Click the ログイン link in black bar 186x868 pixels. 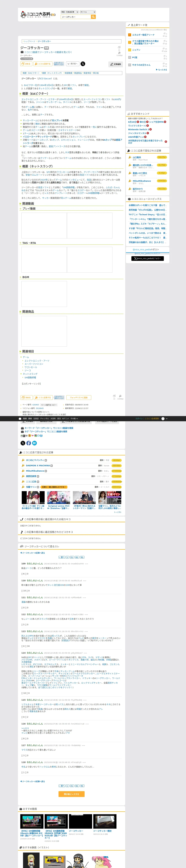[139, 419]
